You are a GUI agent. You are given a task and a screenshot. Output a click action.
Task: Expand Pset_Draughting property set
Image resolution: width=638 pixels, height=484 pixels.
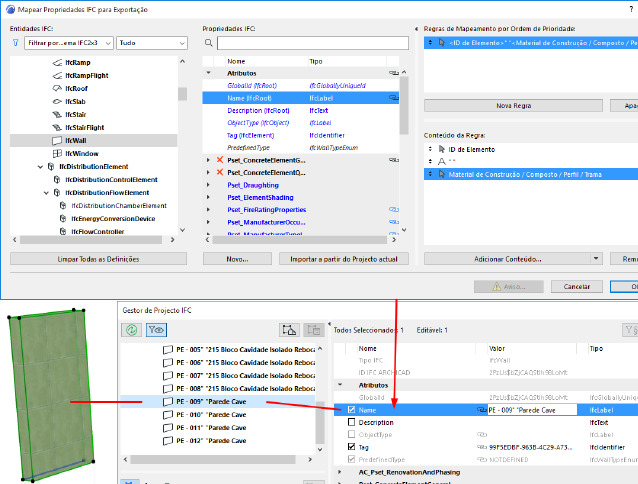point(208,185)
